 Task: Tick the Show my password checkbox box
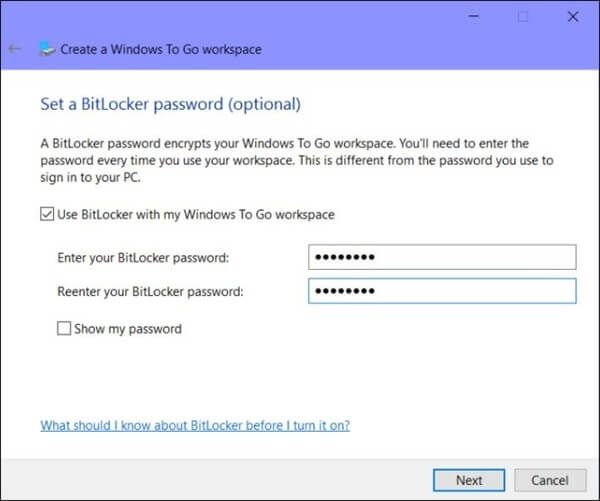click(65, 328)
